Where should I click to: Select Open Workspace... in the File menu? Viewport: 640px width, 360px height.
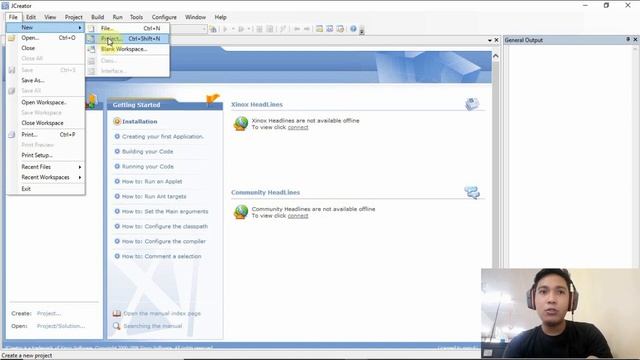[x=46, y=102]
